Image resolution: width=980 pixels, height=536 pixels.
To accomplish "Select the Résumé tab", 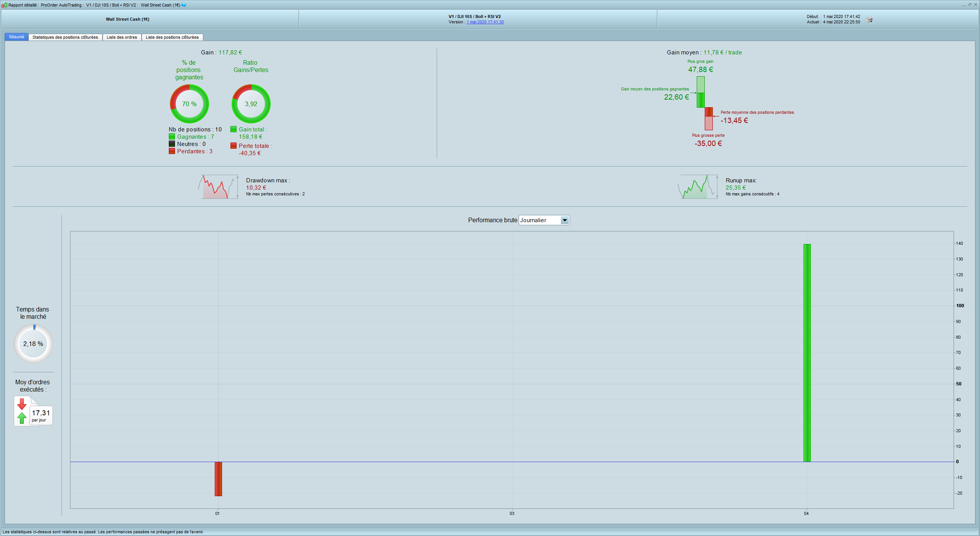I will pos(16,37).
